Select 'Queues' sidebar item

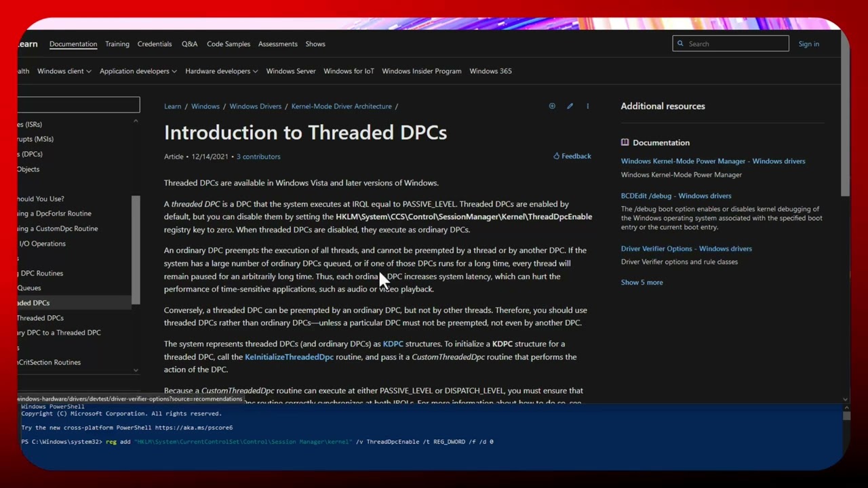pos(29,288)
